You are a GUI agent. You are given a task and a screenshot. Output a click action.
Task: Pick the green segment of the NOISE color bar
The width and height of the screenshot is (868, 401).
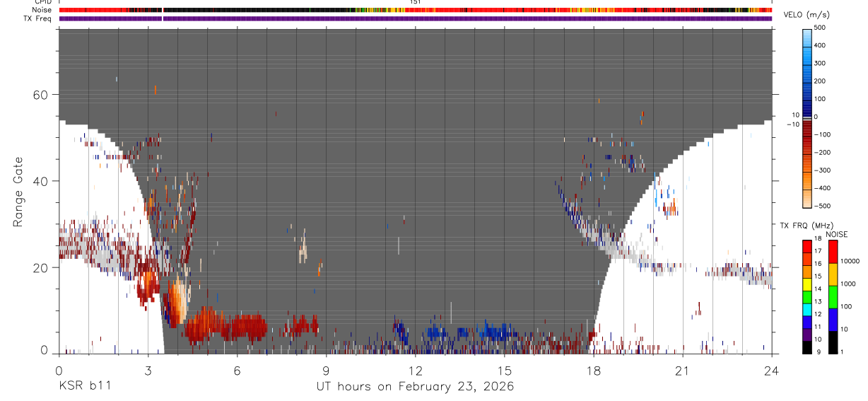(832, 296)
